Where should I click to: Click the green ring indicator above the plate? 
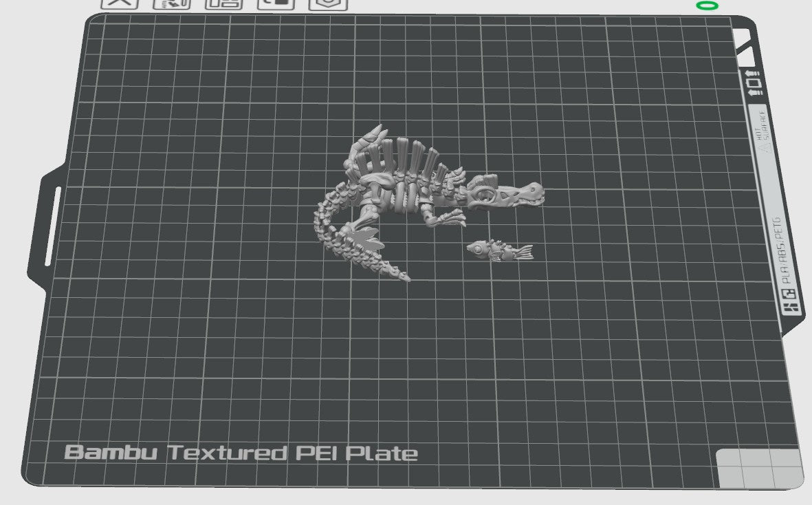(707, 6)
